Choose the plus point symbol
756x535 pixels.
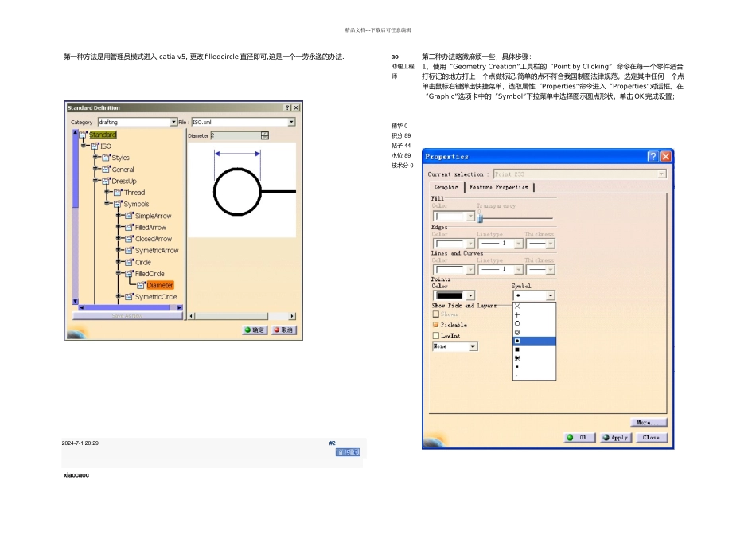pyautogui.click(x=517, y=315)
